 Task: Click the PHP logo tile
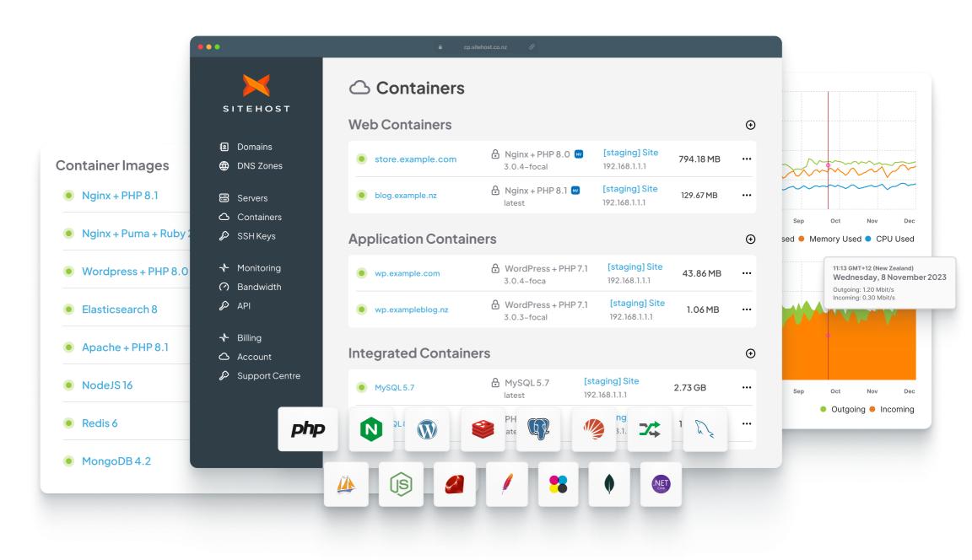308,429
